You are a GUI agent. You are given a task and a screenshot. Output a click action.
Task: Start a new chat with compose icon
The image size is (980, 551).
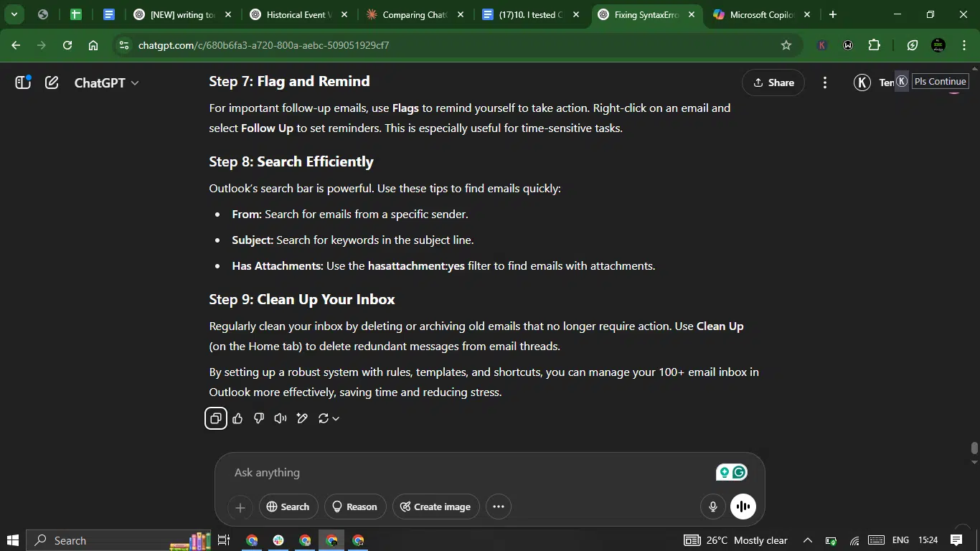pos(52,83)
